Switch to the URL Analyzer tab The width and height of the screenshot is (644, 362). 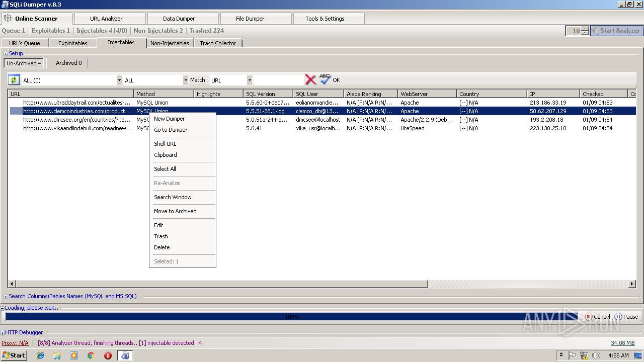click(106, 19)
